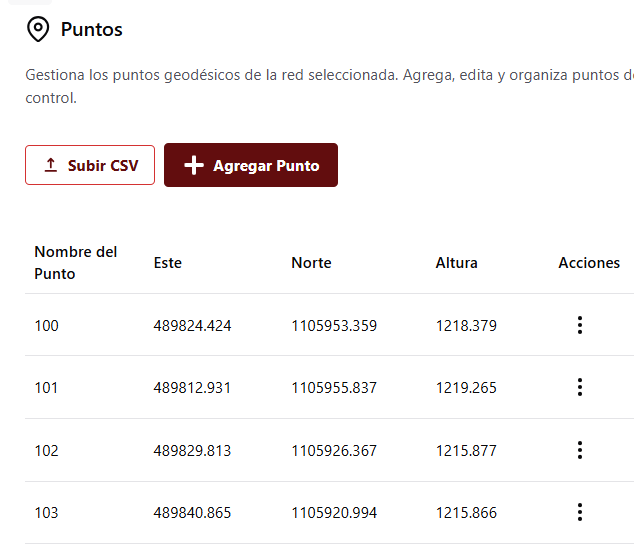634x546 pixels.
Task: Open actions menu for point 101
Action: 580,387
